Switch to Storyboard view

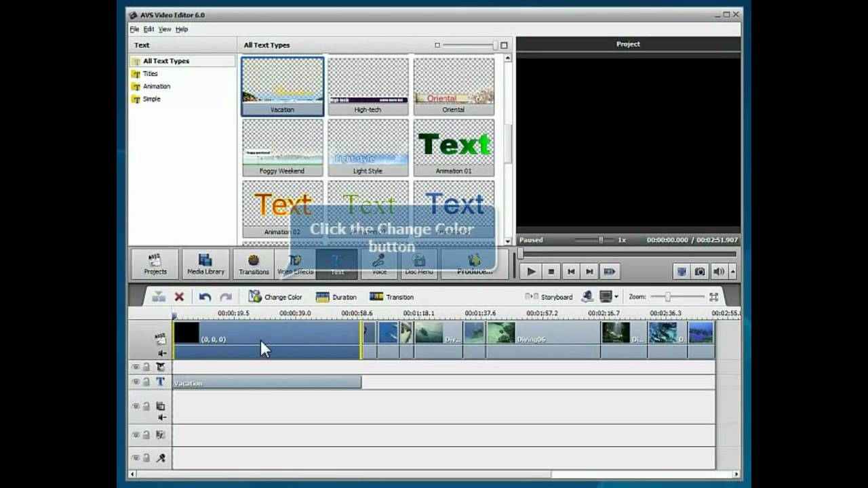point(549,297)
